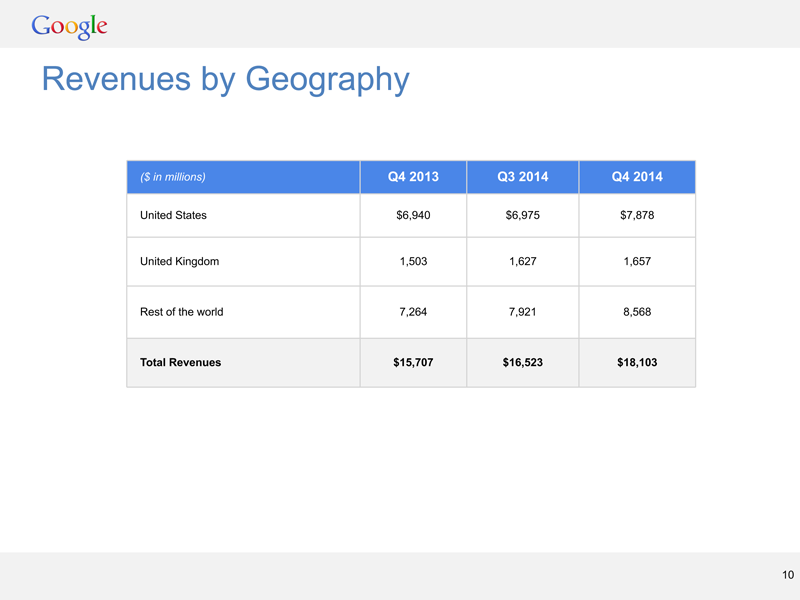
Task: Click the 8,568 cell in the table
Action: pyautogui.click(x=637, y=312)
